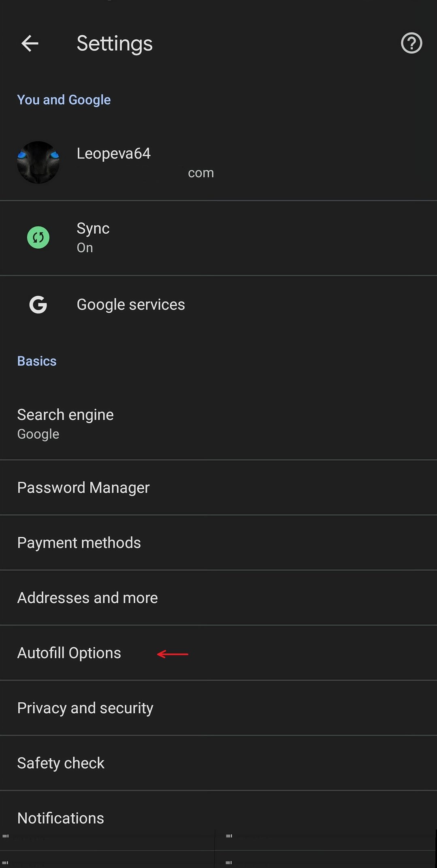Choose the Search engine setting
This screenshot has width=437, height=868.
pyautogui.click(x=66, y=415)
